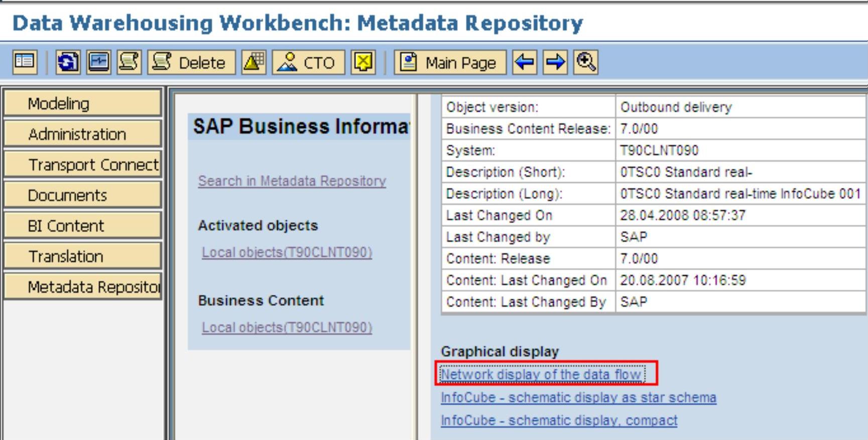The height and width of the screenshot is (440, 868).
Task: Select System value T90CLNT090
Action: pos(740,150)
